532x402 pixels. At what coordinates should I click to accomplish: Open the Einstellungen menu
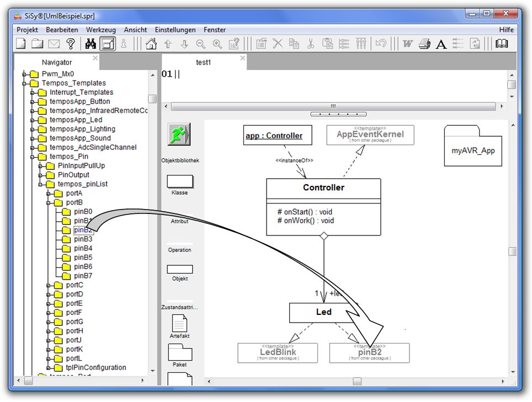[175, 30]
